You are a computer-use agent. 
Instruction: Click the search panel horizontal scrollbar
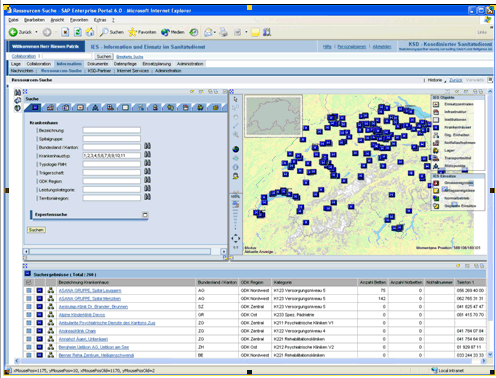tap(120, 251)
